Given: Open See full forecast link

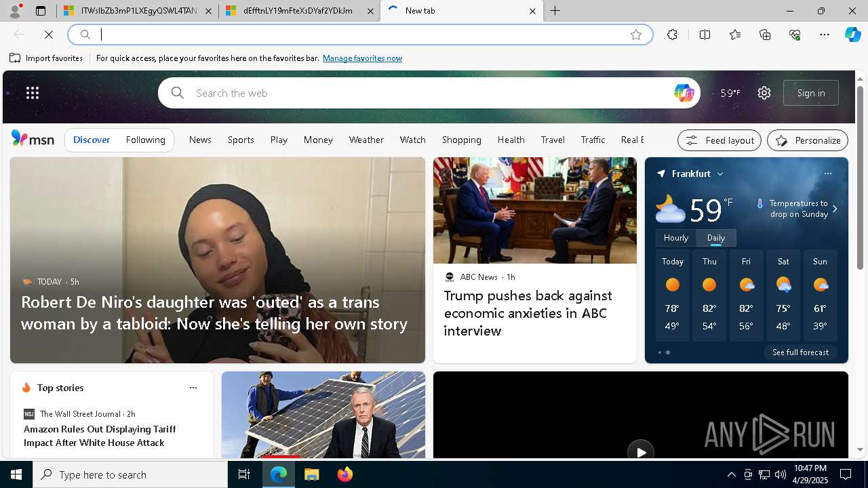Looking at the screenshot, I should [800, 352].
